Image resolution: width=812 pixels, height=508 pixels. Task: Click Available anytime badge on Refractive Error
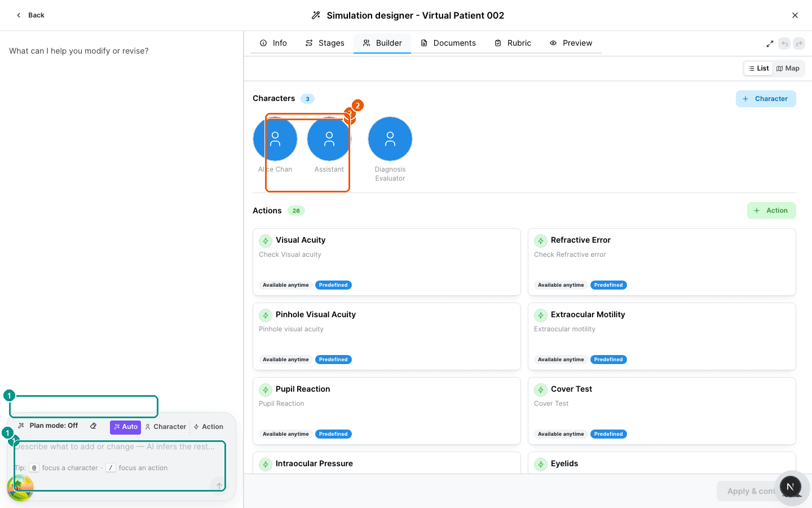coord(561,285)
